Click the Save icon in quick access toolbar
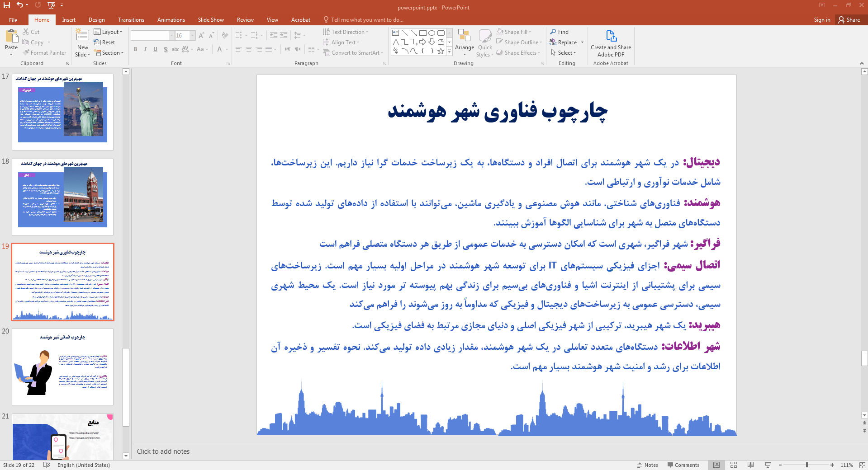This screenshot has width=868, height=470. pyautogui.click(x=7, y=5)
